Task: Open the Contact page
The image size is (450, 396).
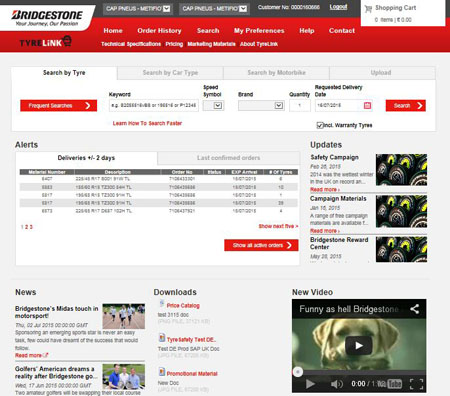Action: pos(342,31)
